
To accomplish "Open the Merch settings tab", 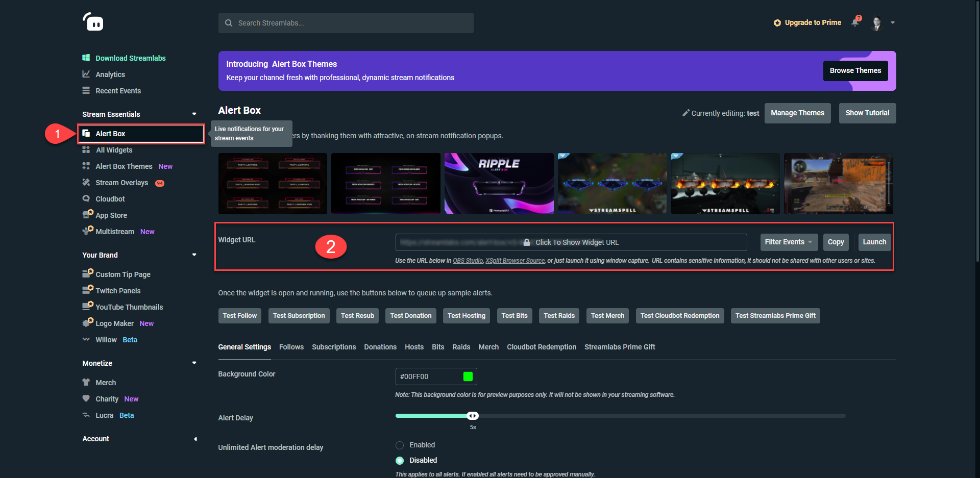I will coord(488,347).
